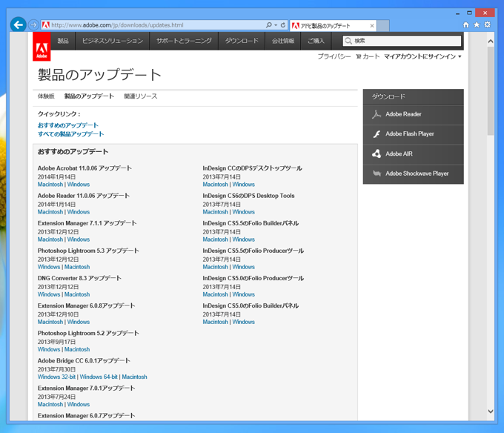
Task: Click the refresh icon in address bar
Action: click(283, 24)
